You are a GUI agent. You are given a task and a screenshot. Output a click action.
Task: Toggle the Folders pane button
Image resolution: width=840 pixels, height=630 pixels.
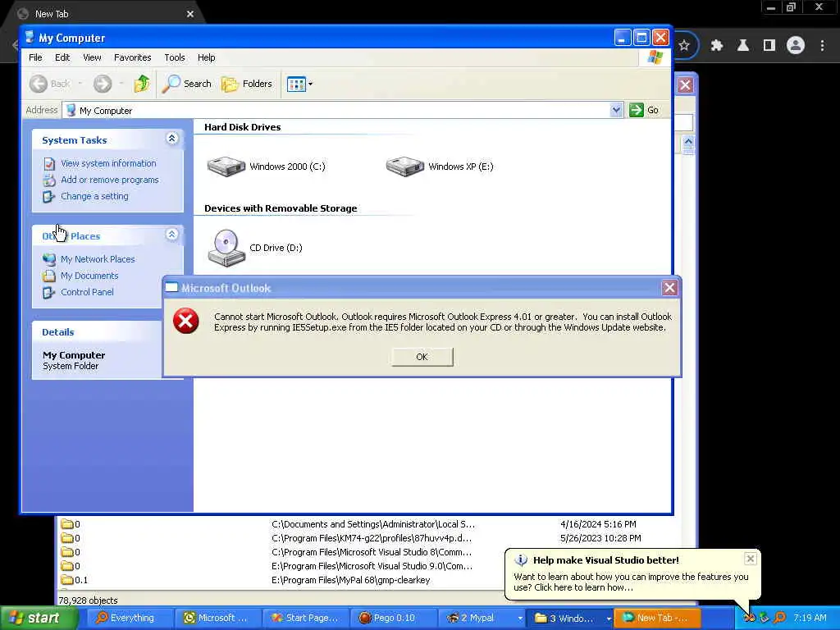point(247,84)
